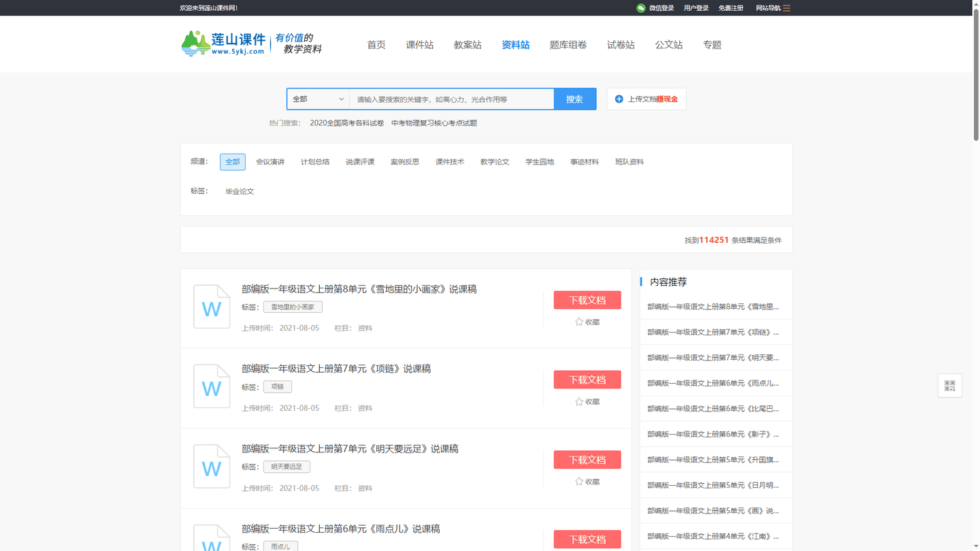The image size is (980, 551).
Task: Click the 雪地里的小画家 tag chip
Action: click(293, 307)
